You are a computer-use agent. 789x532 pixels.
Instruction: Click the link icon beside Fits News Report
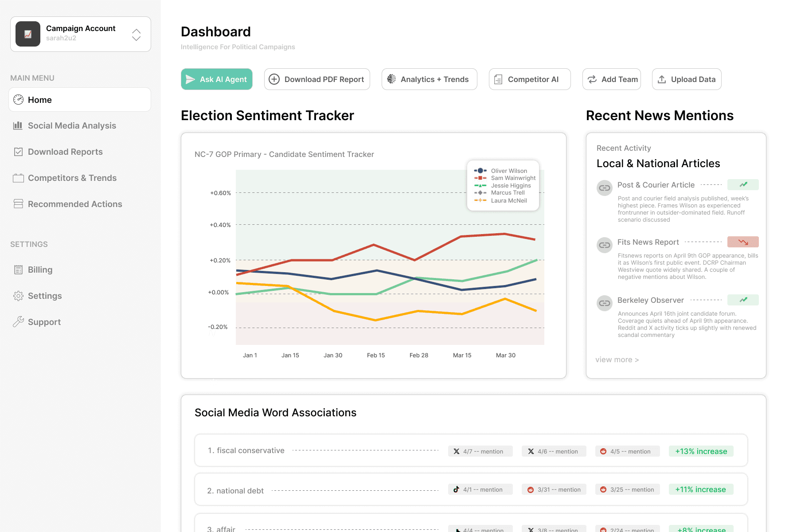pos(604,245)
